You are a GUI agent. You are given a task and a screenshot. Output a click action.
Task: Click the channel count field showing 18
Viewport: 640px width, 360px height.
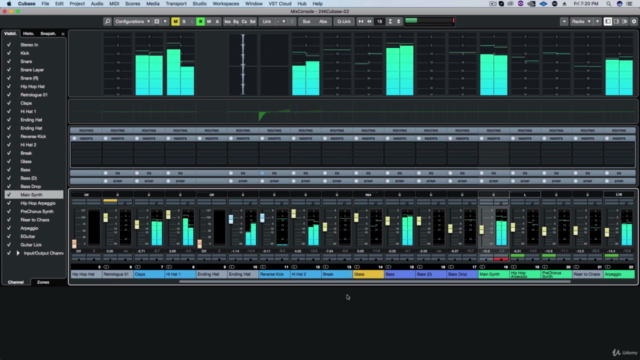[379, 22]
